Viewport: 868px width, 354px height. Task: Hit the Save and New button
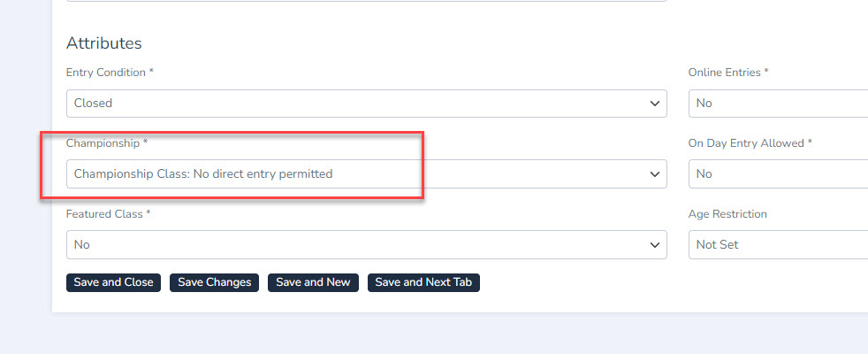313,282
